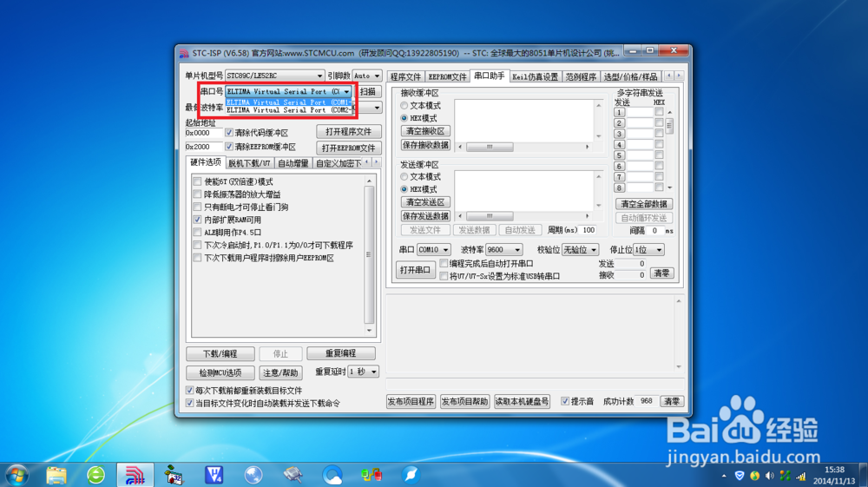The height and width of the screenshot is (487, 868).
Task: Click the 0x0000 start address field
Action: (204, 133)
